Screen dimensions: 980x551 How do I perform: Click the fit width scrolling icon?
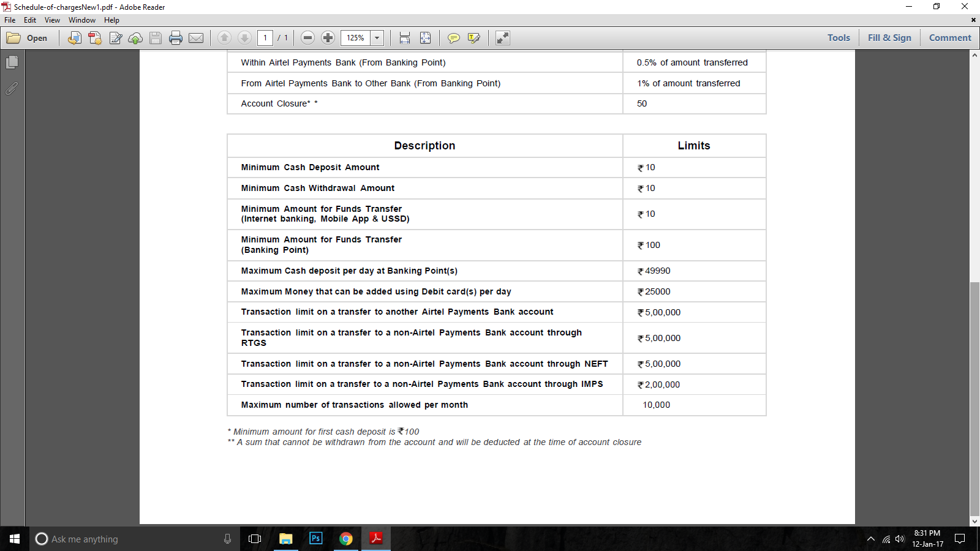(x=405, y=38)
